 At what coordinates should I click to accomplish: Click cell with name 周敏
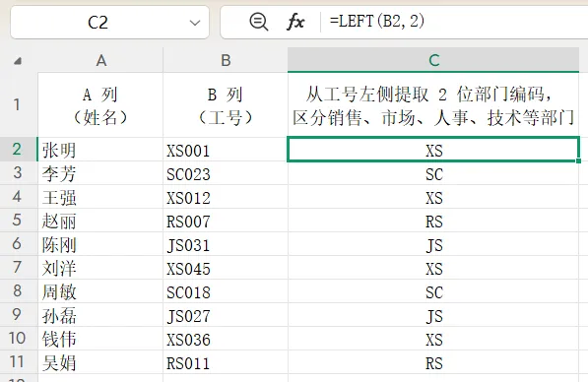click(100, 291)
